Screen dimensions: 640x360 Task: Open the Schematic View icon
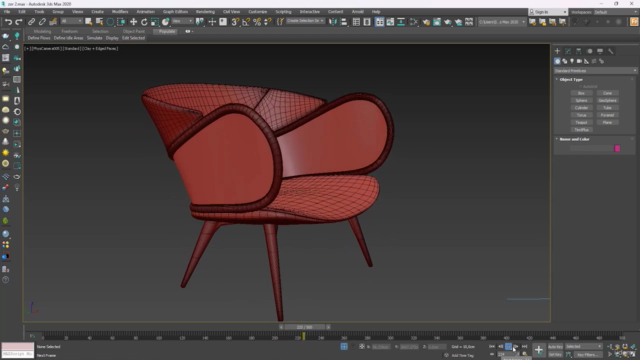pyautogui.click(x=401, y=22)
